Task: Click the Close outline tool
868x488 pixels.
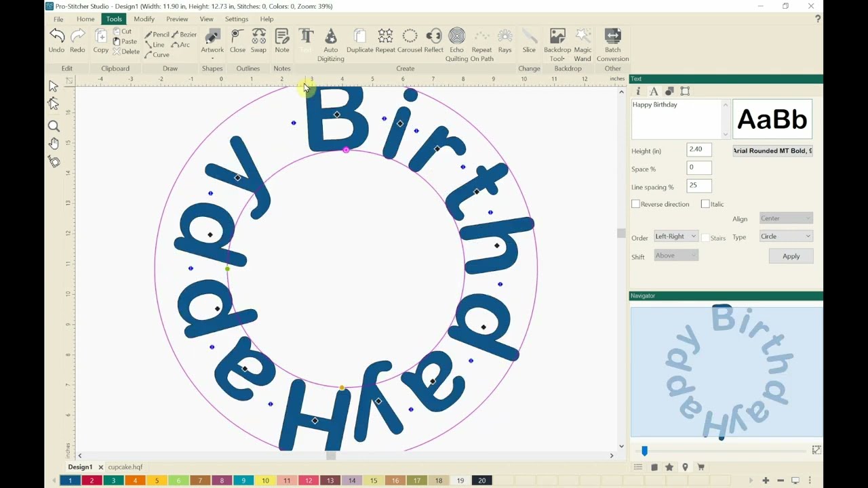Action: pos(237,41)
